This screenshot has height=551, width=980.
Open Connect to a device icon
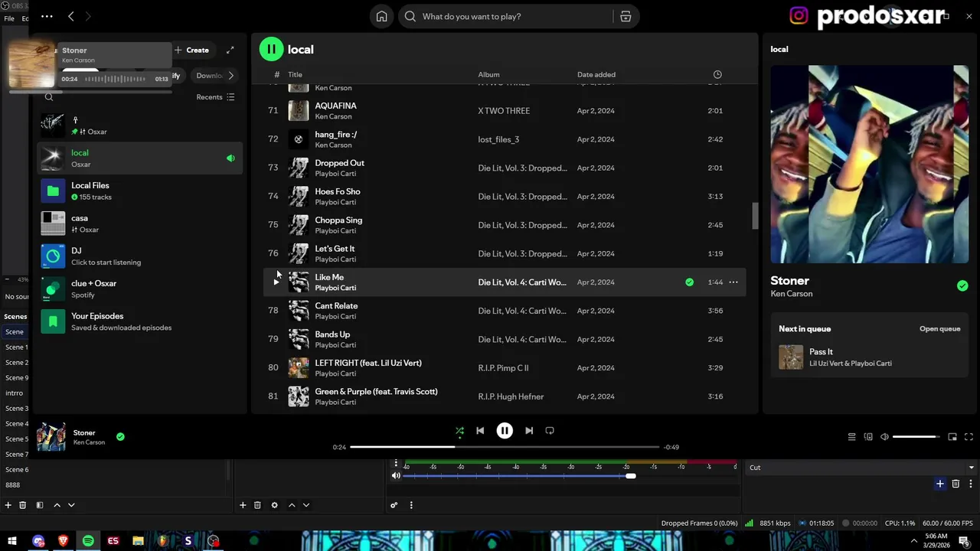click(868, 437)
